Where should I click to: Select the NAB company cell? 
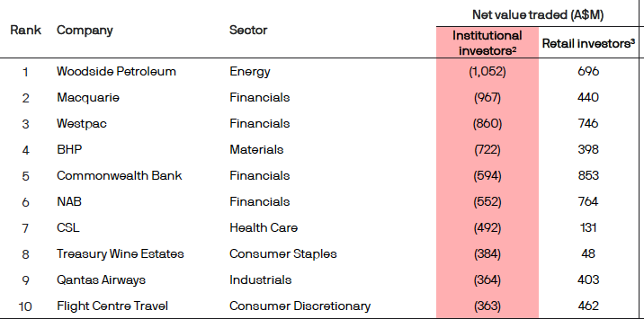[x=69, y=202]
